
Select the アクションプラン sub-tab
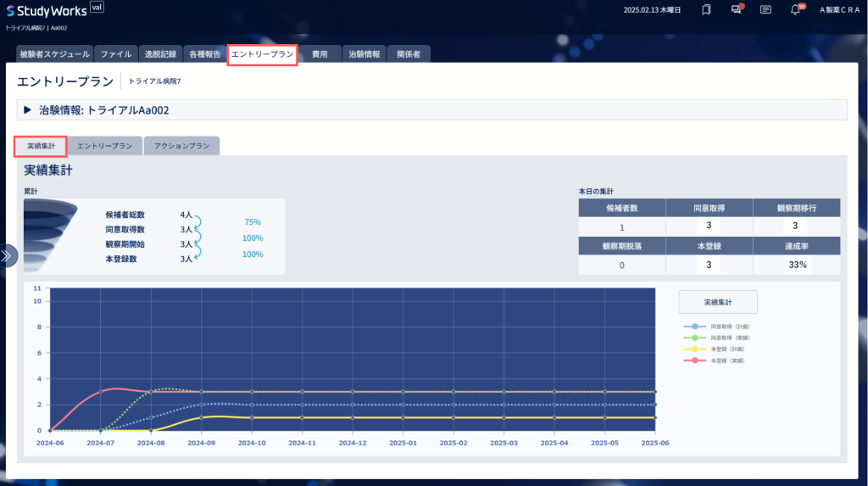[181, 146]
